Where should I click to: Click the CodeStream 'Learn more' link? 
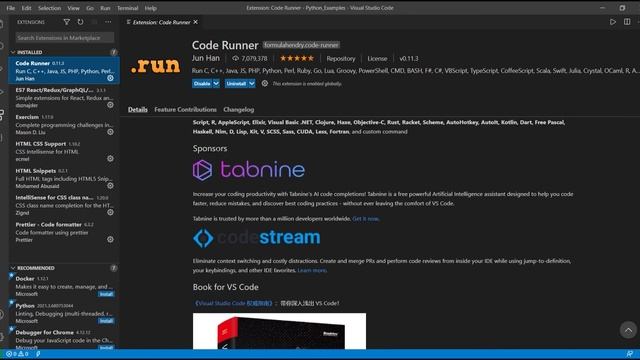pos(312,270)
